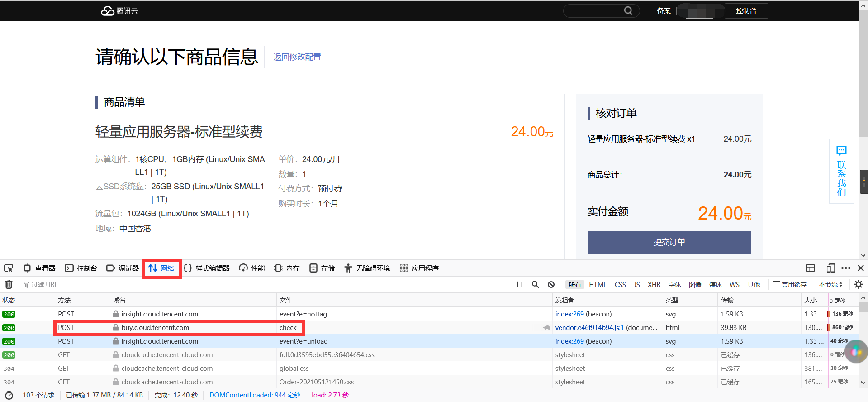Open the 内存 tab
The width and height of the screenshot is (868, 402).
pos(287,268)
